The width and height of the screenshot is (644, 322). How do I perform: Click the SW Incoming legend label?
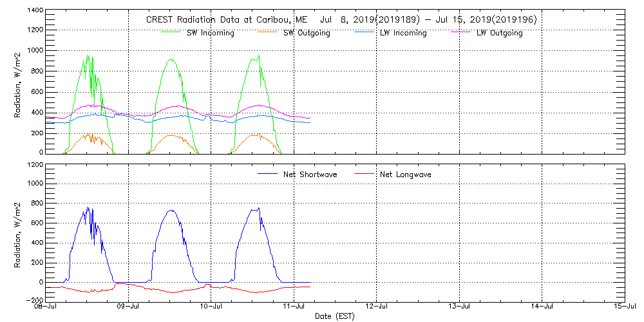coord(210,33)
